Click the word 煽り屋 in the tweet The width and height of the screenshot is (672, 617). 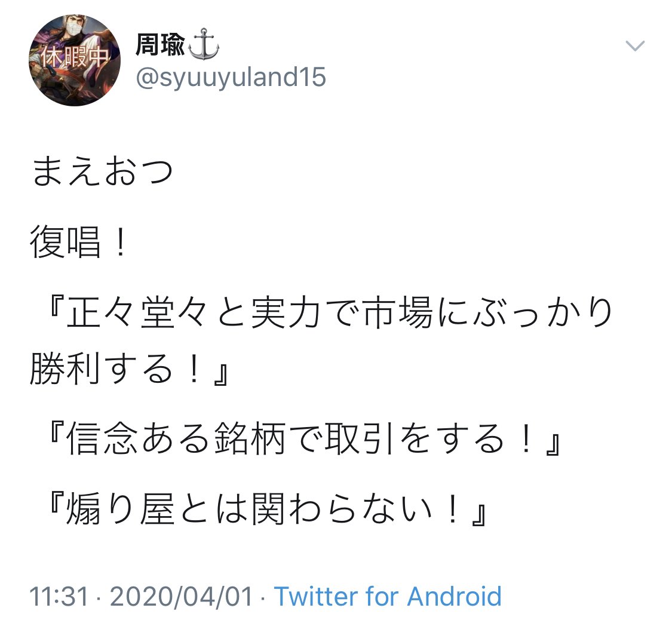[121, 509]
